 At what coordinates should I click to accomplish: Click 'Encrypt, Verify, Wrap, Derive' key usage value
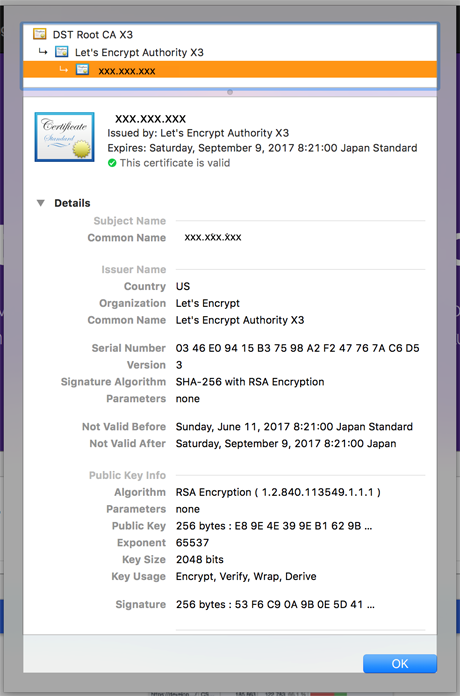point(246,577)
